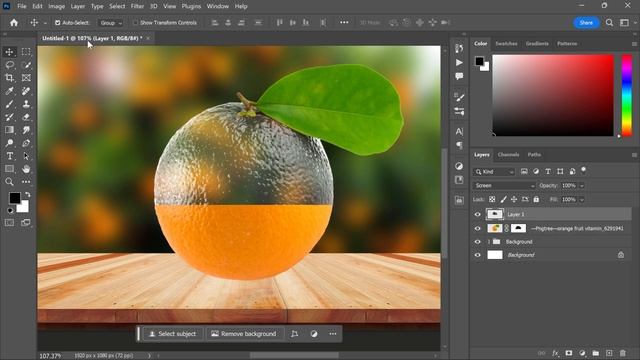The image size is (640, 360).
Task: Close the Untitled-1 document tab
Action: (148, 38)
